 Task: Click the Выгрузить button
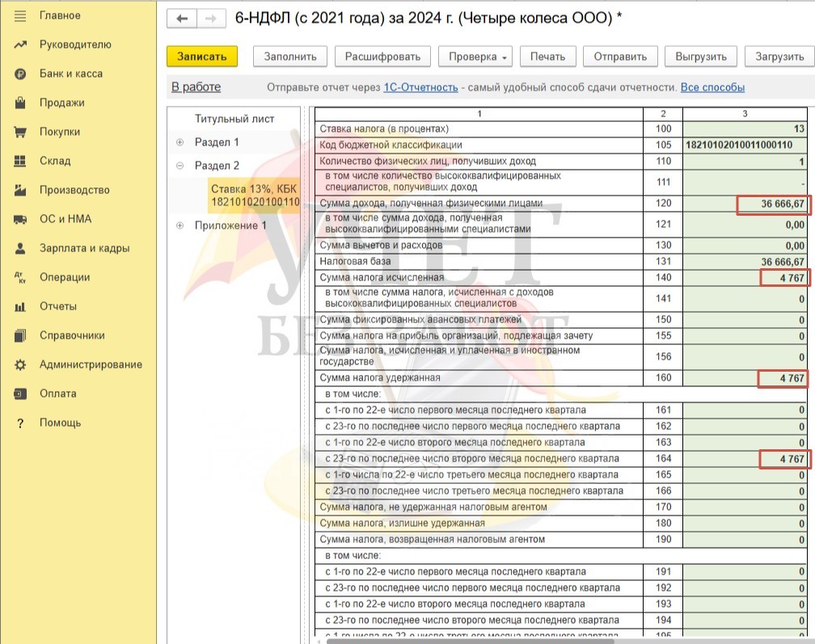701,57
